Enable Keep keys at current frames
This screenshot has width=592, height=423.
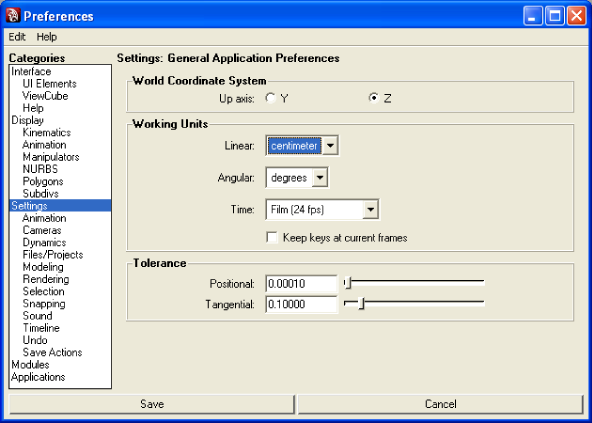pyautogui.click(x=272, y=238)
